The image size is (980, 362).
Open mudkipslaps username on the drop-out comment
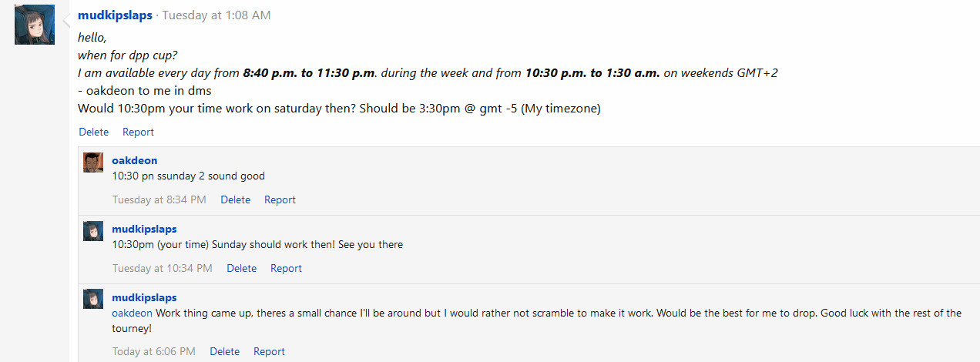click(144, 297)
